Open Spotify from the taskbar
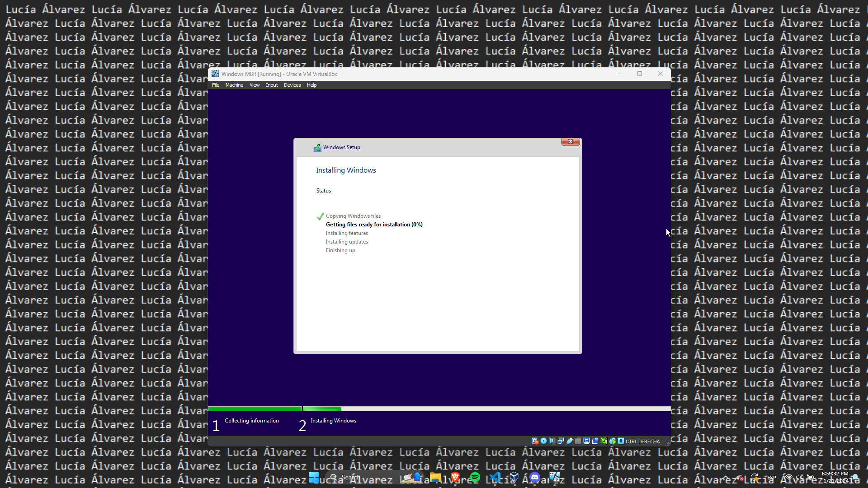Viewport: 868px width, 488px height. (x=475, y=477)
